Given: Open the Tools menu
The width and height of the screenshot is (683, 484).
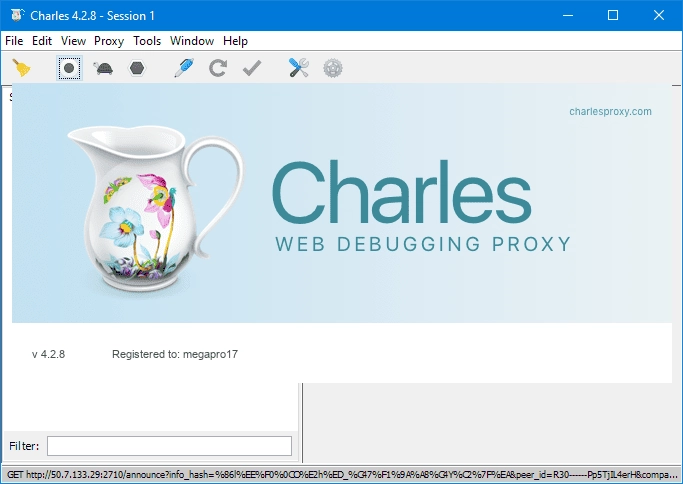Looking at the screenshot, I should [147, 41].
